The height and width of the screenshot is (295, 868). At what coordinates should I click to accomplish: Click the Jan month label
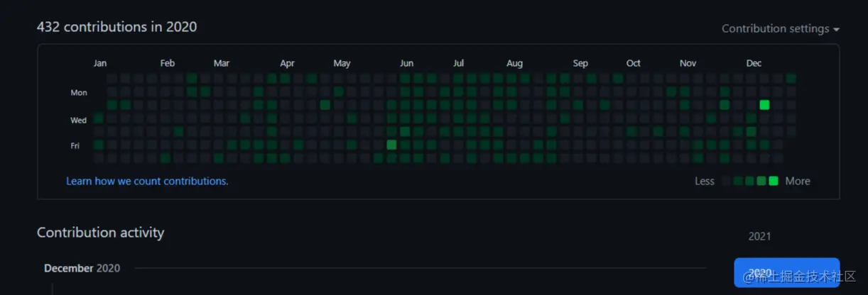pos(100,63)
